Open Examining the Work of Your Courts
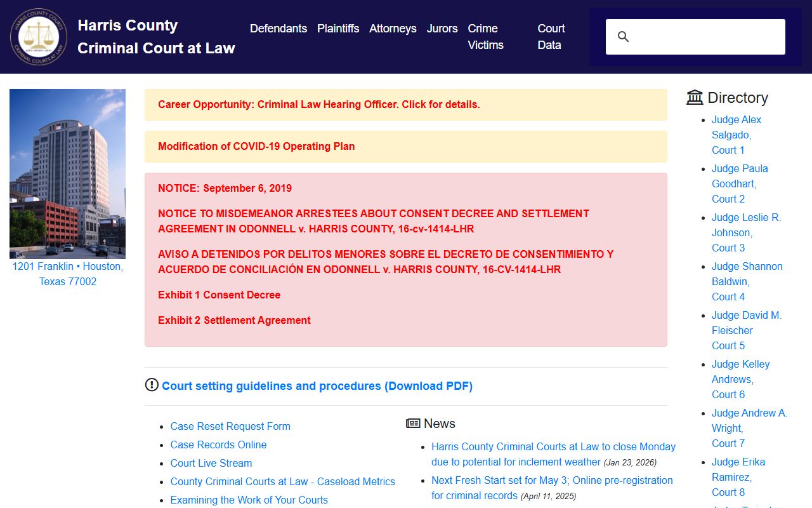 (249, 500)
